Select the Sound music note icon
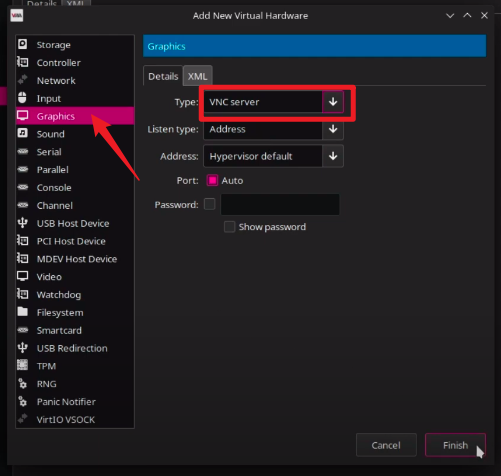The height and width of the screenshot is (476, 501). pyautogui.click(x=23, y=133)
